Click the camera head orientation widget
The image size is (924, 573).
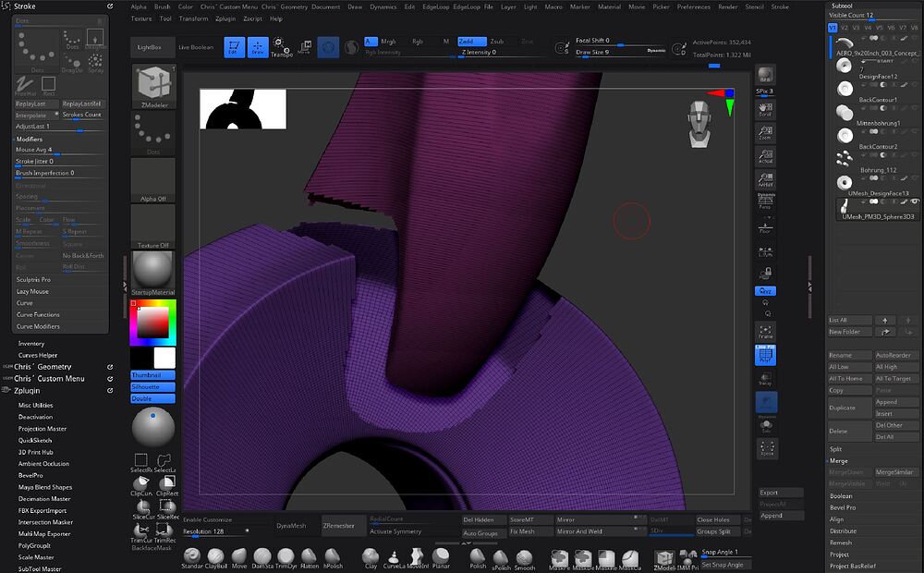(699, 124)
